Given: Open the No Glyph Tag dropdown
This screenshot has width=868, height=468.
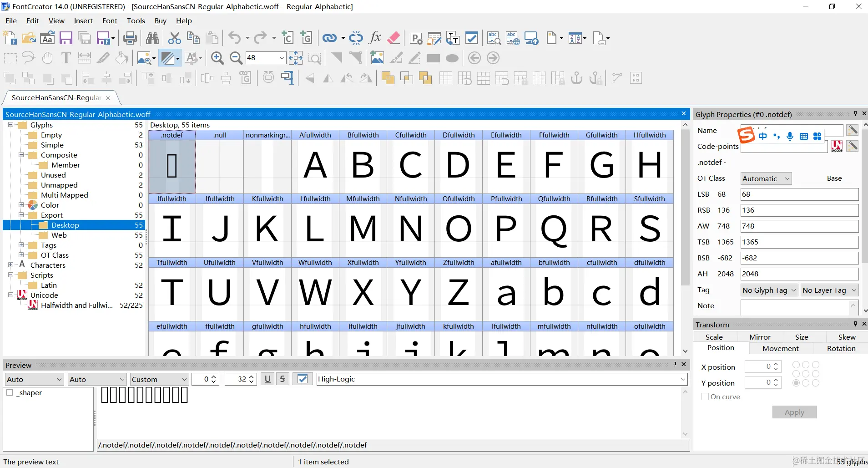Looking at the screenshot, I should tap(769, 290).
